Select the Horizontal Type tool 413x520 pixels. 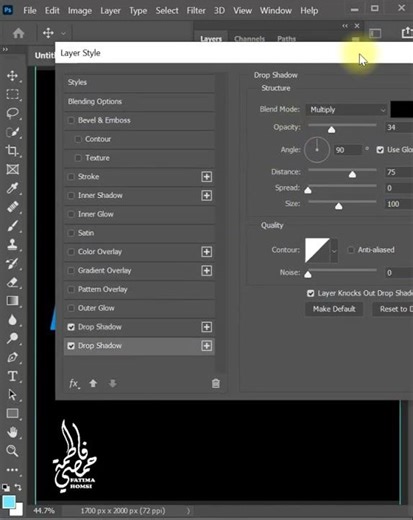[x=12, y=376]
